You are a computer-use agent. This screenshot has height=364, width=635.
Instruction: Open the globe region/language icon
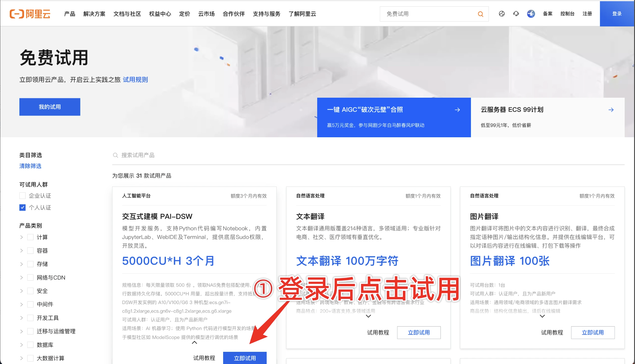(502, 14)
